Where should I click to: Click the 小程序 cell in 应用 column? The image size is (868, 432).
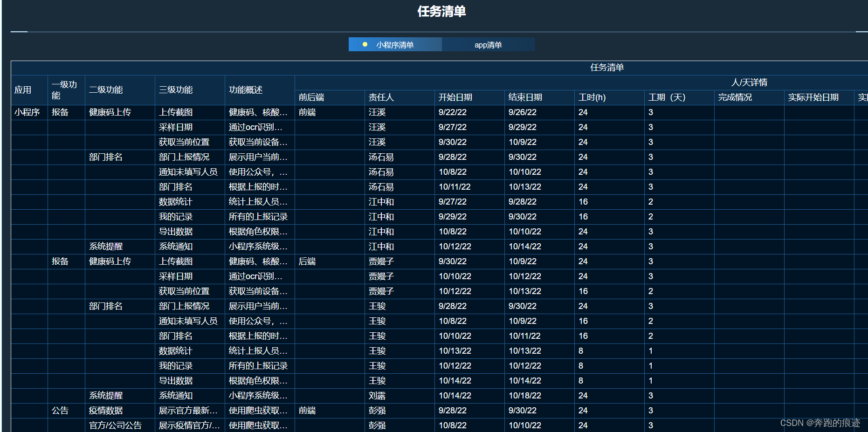[29, 112]
